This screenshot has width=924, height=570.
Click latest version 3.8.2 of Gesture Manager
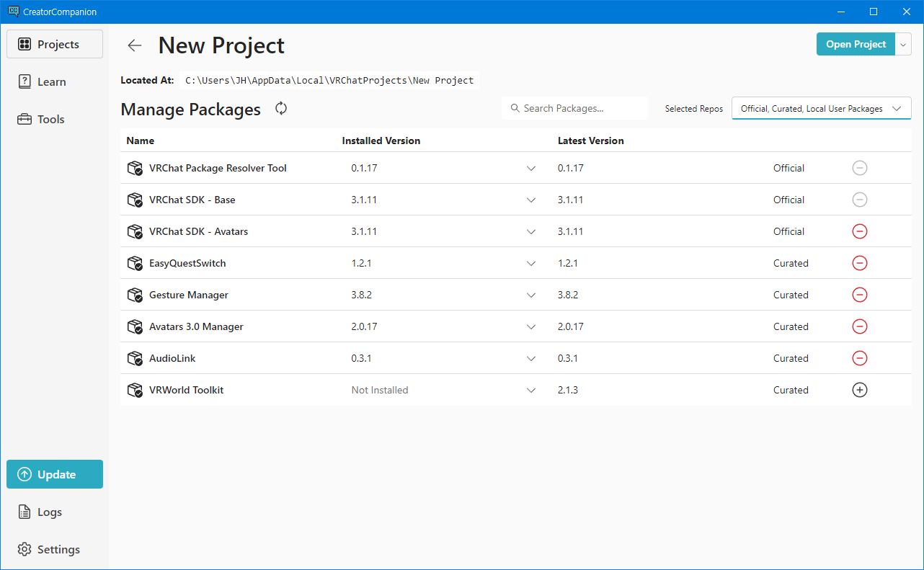coord(568,295)
